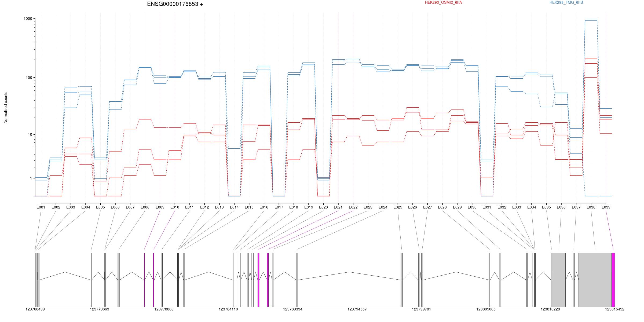Screen dimensions: 644x322
Task: Click genomic coordinate 123815452
Action: [615, 309]
